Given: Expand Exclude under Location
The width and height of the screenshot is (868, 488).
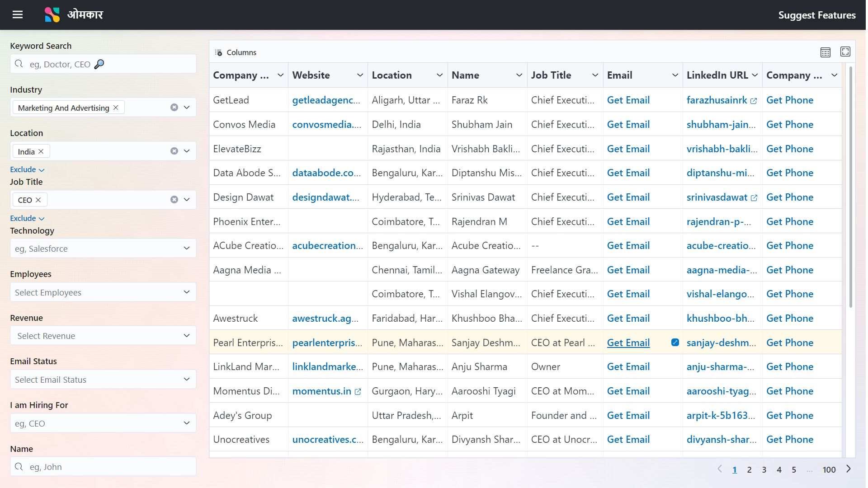Looking at the screenshot, I should [x=27, y=169].
